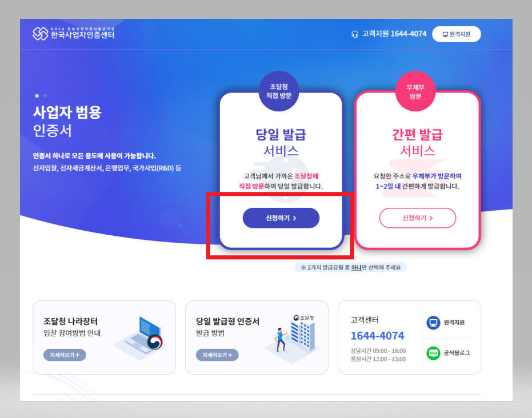Expand 자세히보기+ under 당일 발급형 인증서

(x=217, y=355)
